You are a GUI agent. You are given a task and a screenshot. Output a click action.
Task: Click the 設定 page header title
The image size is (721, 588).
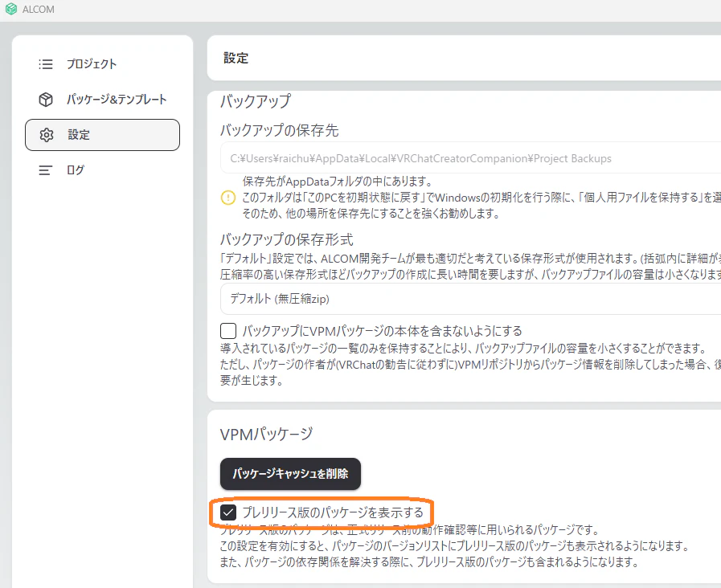coord(236,58)
